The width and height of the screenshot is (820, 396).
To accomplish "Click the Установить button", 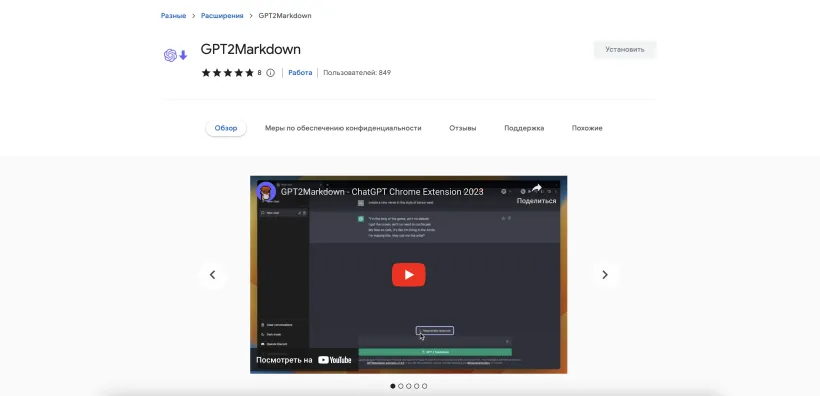I will coord(625,50).
